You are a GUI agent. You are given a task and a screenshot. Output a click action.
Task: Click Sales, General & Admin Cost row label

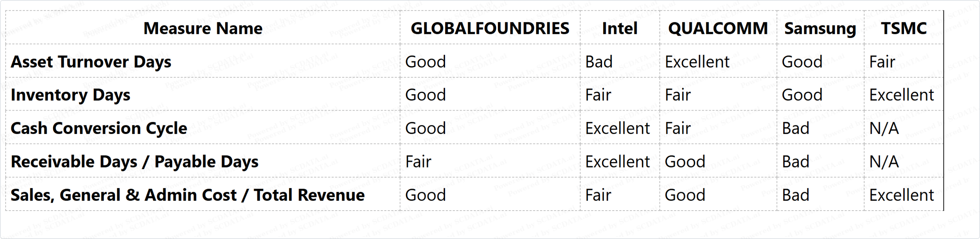[187, 195]
